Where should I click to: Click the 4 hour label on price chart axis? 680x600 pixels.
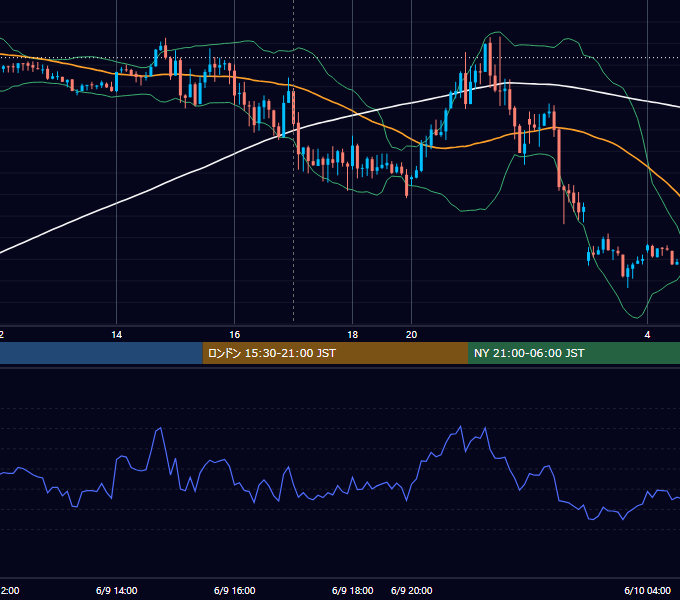coord(647,334)
